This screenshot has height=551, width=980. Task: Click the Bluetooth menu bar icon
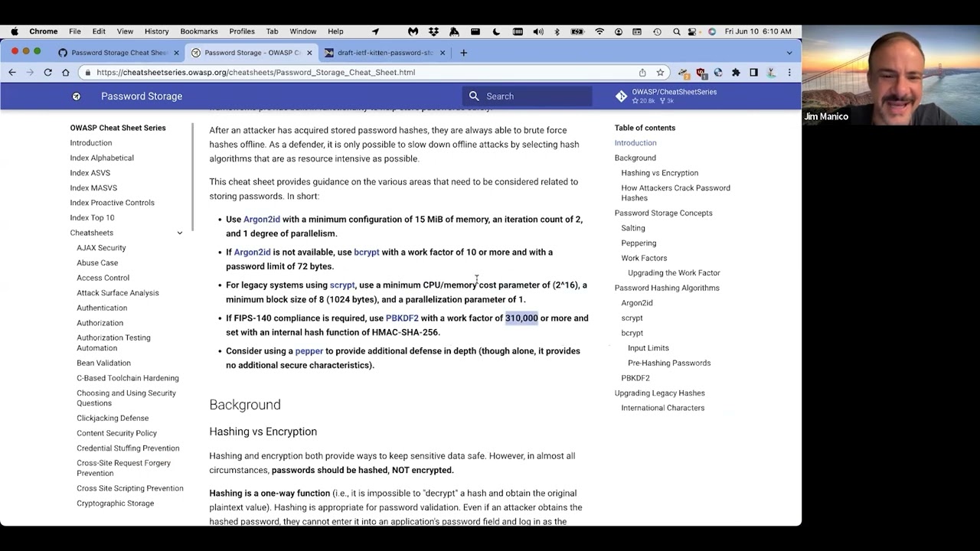557,31
